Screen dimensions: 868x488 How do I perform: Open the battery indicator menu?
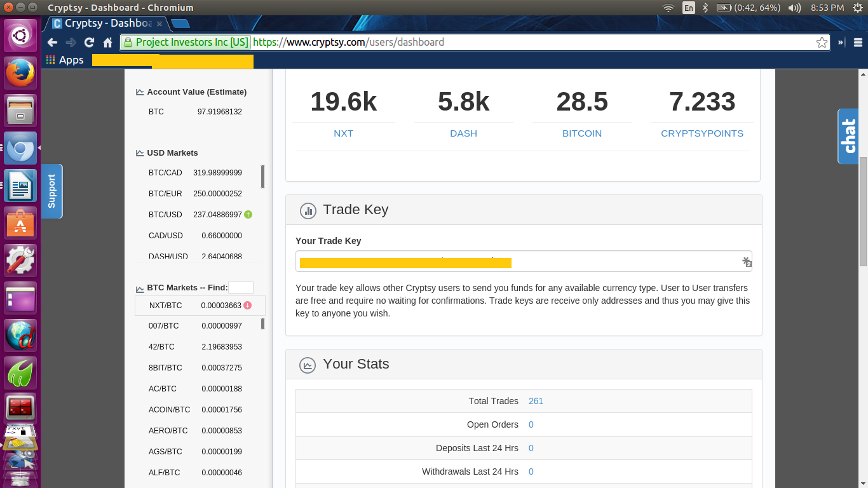coord(749,8)
